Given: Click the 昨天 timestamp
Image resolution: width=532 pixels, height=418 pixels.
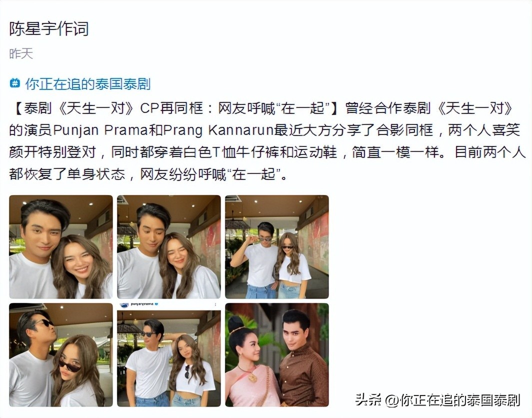Looking at the screenshot, I should pos(21,53).
